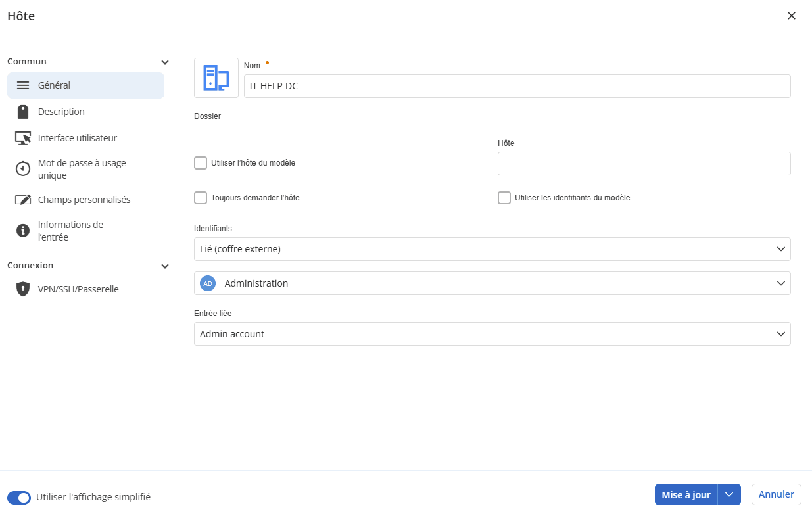Collapse the Connexion section chevron
812x512 pixels.
click(165, 266)
